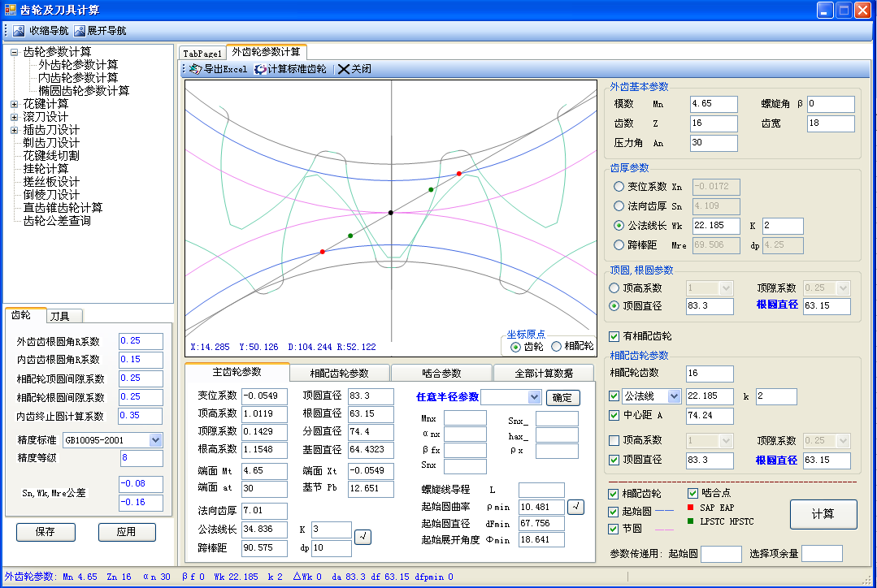Select the 主齿轮参数 tab
This screenshot has width=877, height=588.
pos(237,372)
